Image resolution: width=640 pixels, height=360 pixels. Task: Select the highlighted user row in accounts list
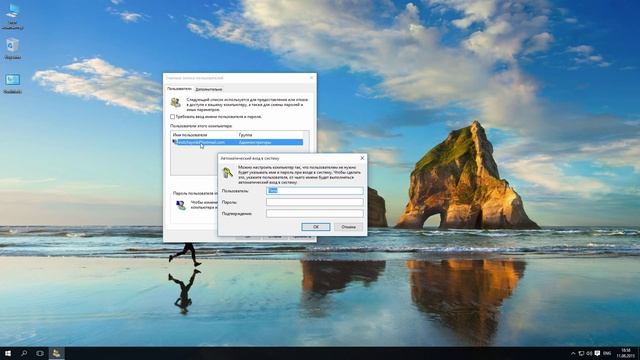(x=238, y=142)
